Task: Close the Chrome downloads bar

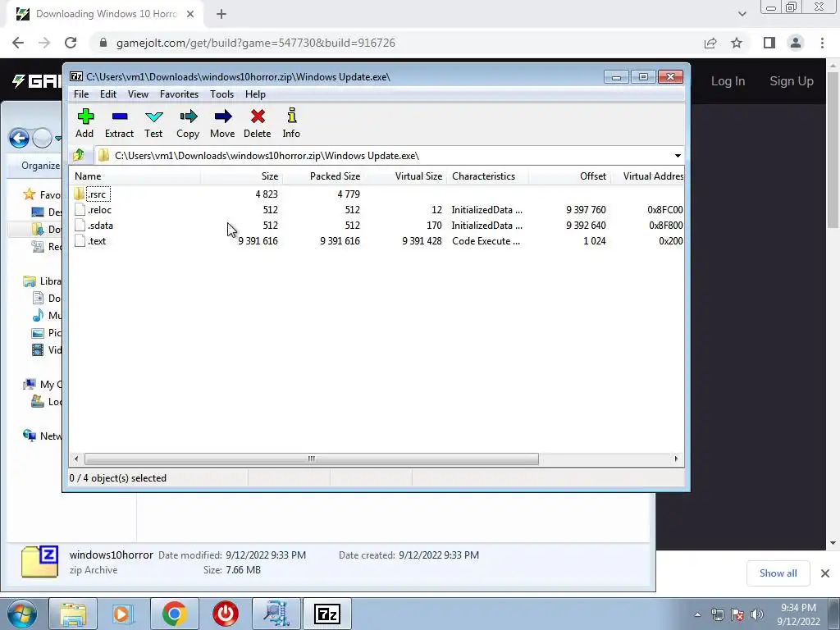Action: click(825, 573)
